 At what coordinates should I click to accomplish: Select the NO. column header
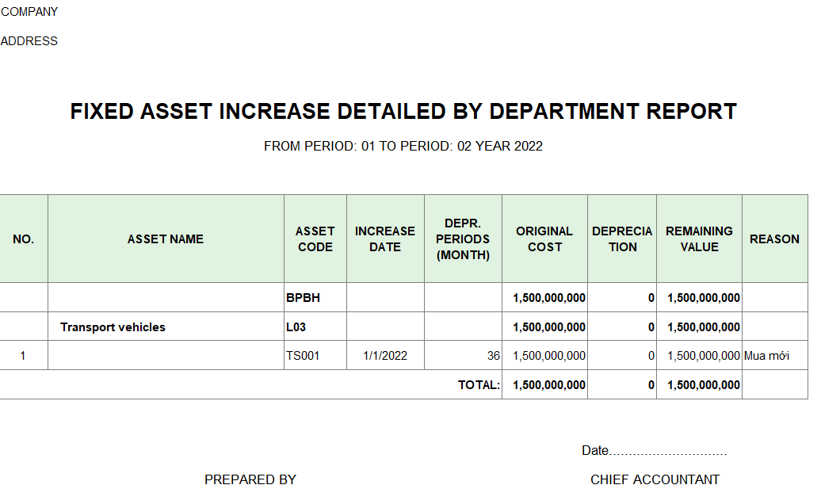pos(24,239)
